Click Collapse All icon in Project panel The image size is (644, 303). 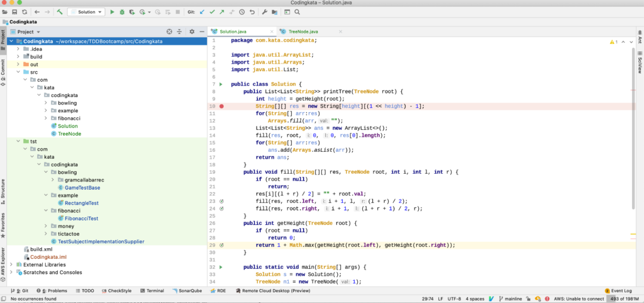point(179,31)
